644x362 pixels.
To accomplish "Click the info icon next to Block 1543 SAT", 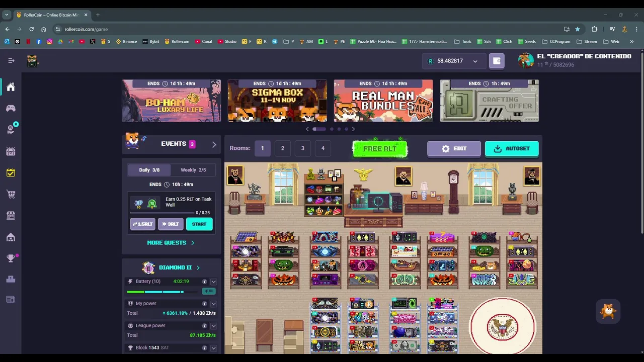I will click(204, 348).
